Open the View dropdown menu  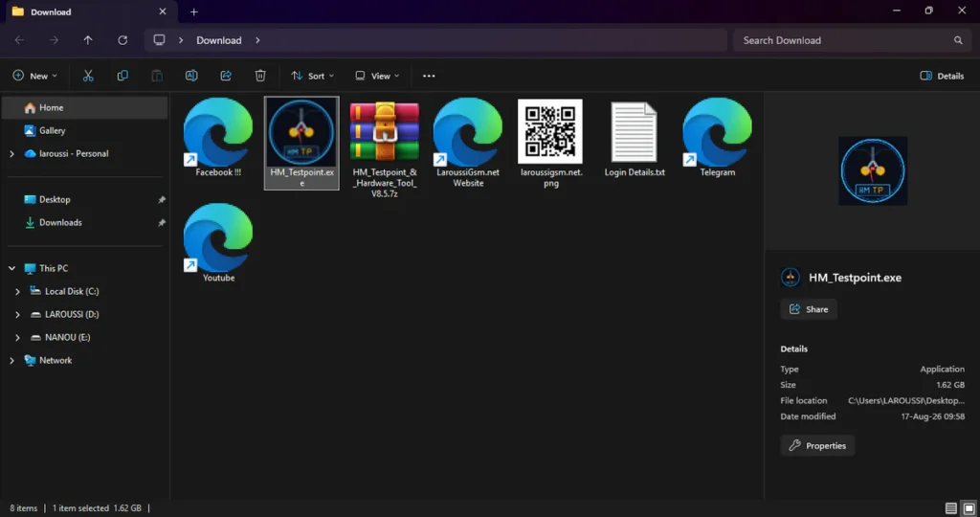pos(377,76)
